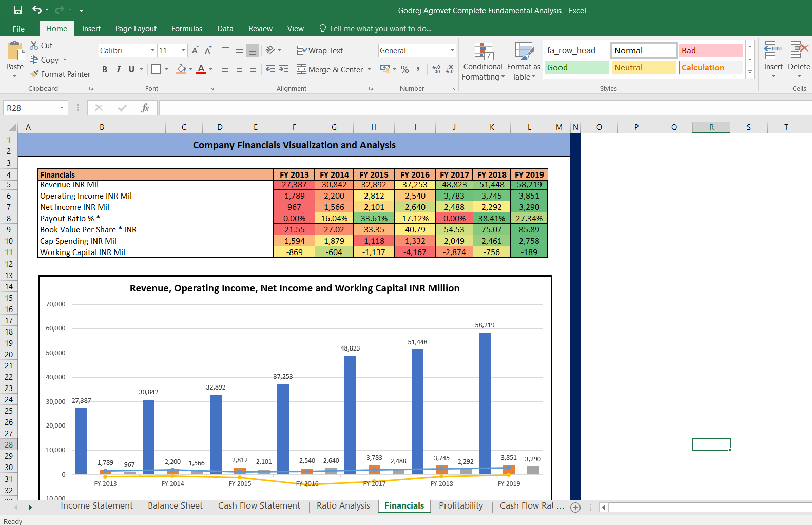Apply fill color with paint bucket
Screen dimensions: 812x525
[x=181, y=69]
